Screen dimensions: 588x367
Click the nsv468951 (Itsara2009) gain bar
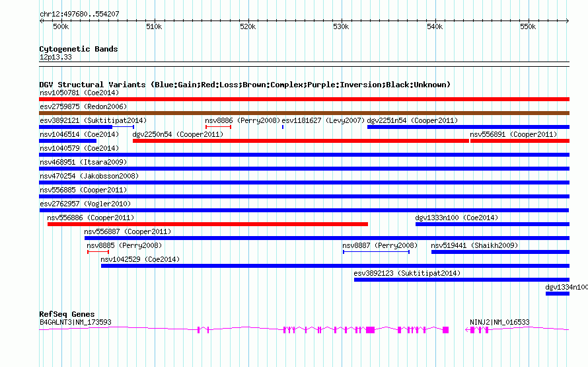click(x=304, y=169)
